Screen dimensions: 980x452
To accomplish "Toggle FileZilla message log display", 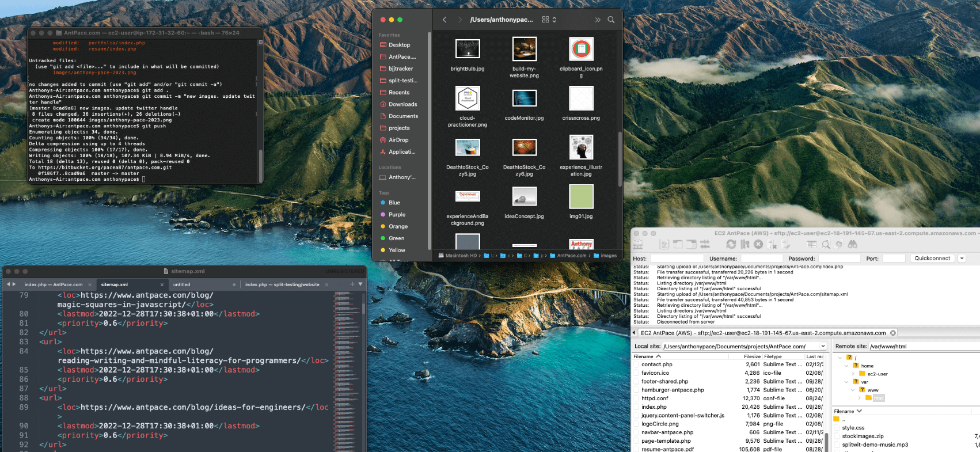I will tap(664, 244).
